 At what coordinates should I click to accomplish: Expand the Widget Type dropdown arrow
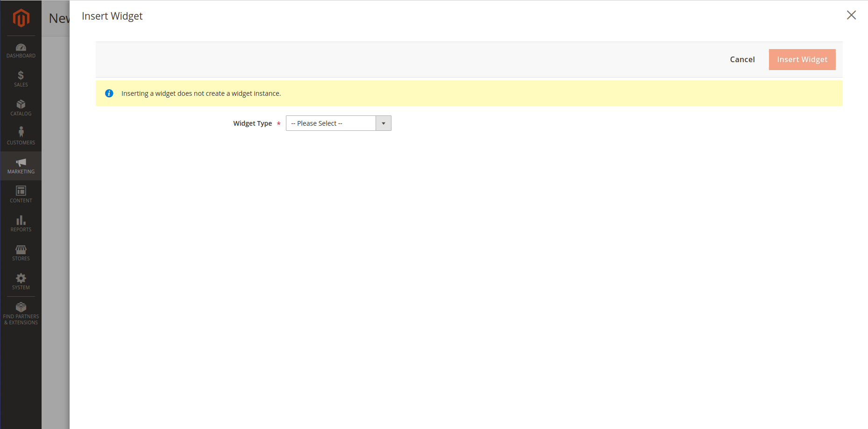point(383,123)
